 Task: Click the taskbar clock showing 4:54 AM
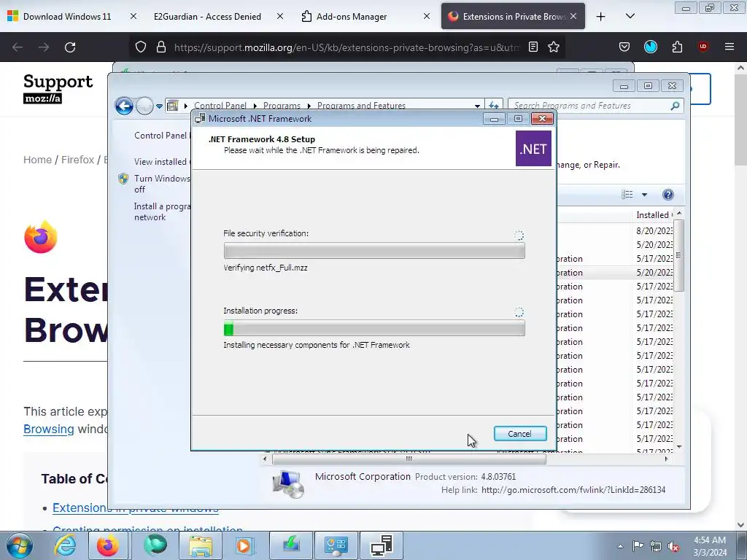[x=710, y=546]
